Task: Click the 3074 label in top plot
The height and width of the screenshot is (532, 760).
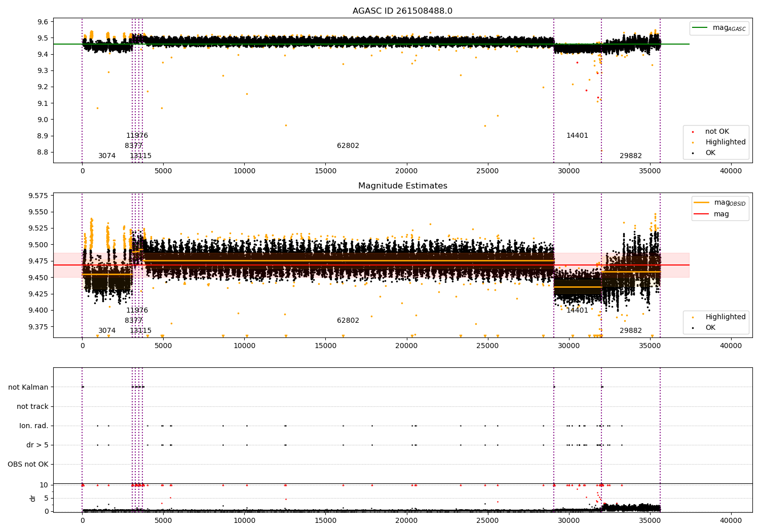Action: point(107,156)
